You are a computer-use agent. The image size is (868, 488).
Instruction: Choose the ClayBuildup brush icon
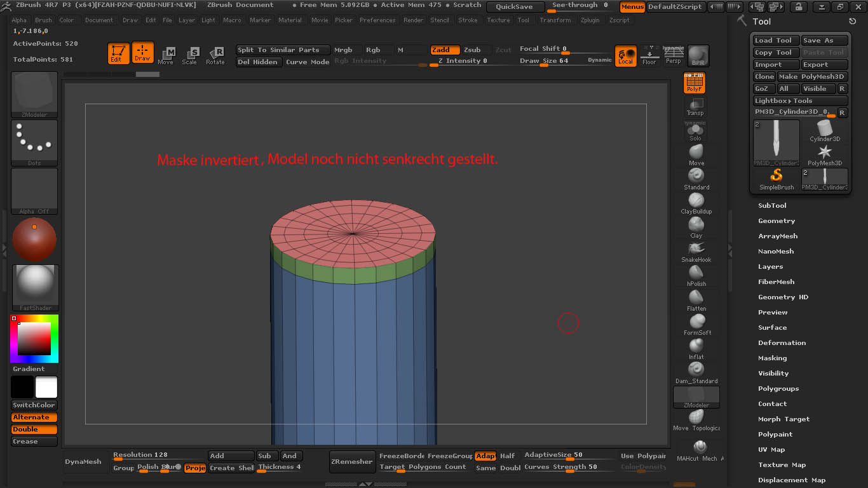696,200
